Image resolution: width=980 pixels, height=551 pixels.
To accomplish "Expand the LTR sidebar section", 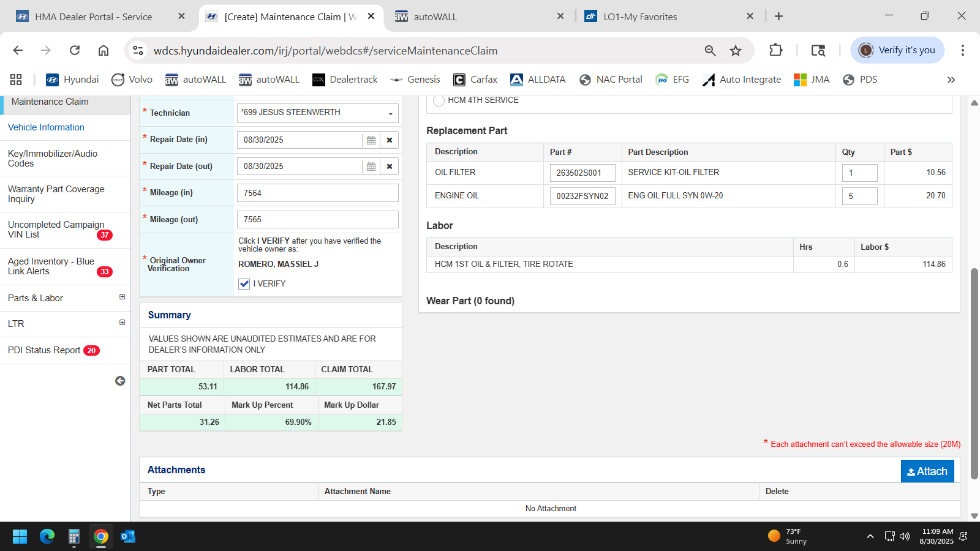I will pos(122,323).
